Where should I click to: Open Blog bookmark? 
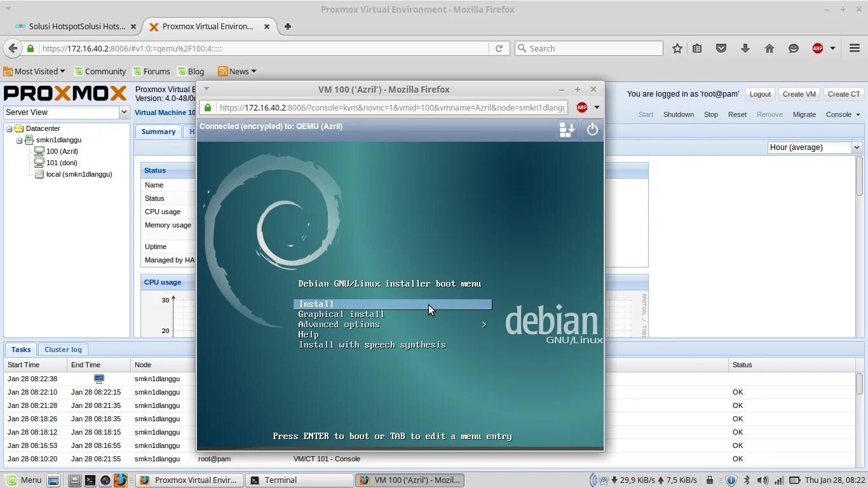(x=191, y=71)
